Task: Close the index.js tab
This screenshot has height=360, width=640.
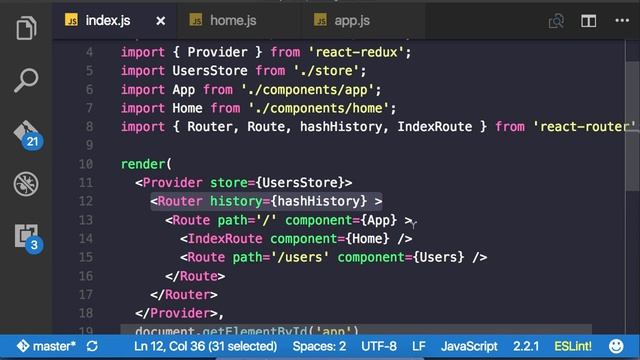Action: point(161,21)
